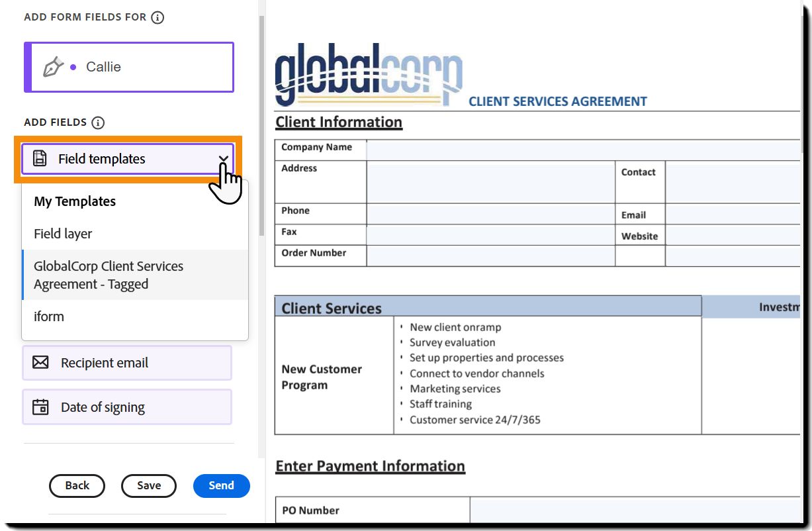Screen dimensions: 812x531
Task: Click the GlobalCorp logo in document
Action: click(369, 75)
